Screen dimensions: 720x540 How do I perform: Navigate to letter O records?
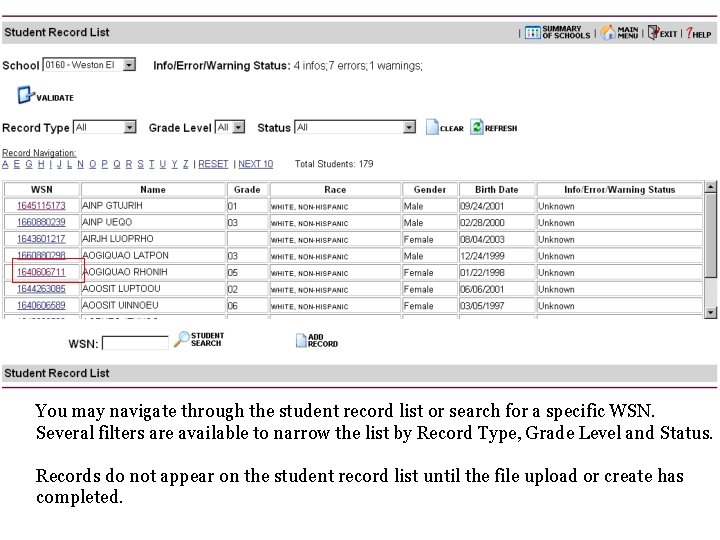92,164
